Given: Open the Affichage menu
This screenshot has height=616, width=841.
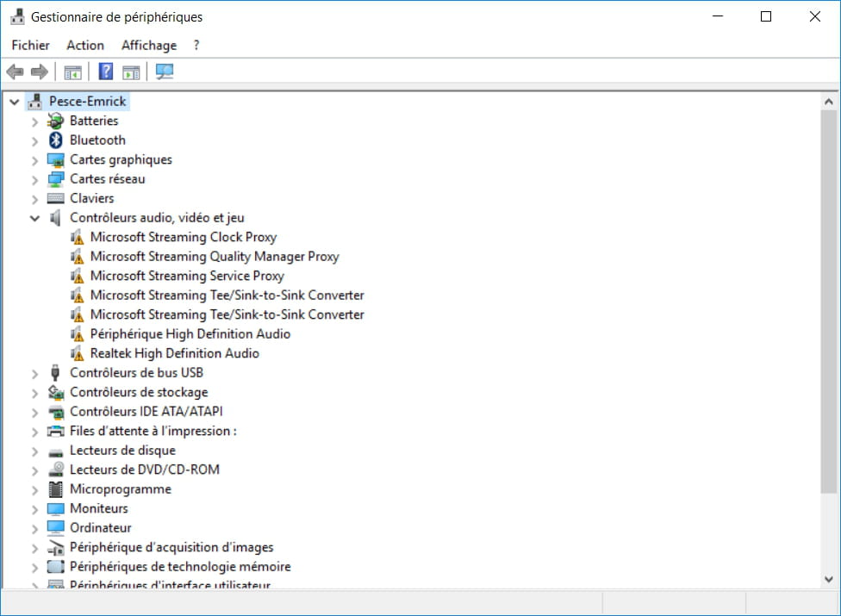Looking at the screenshot, I should coord(149,45).
